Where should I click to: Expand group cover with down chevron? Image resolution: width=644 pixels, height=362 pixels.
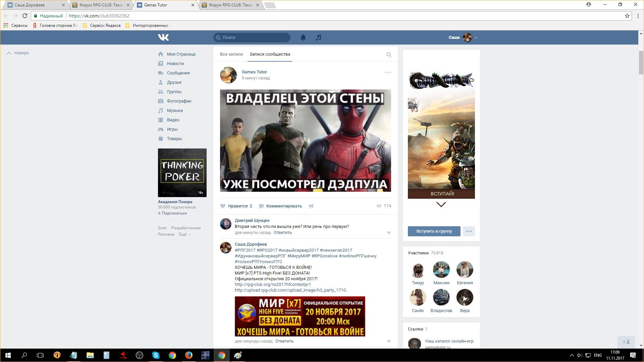click(x=441, y=204)
